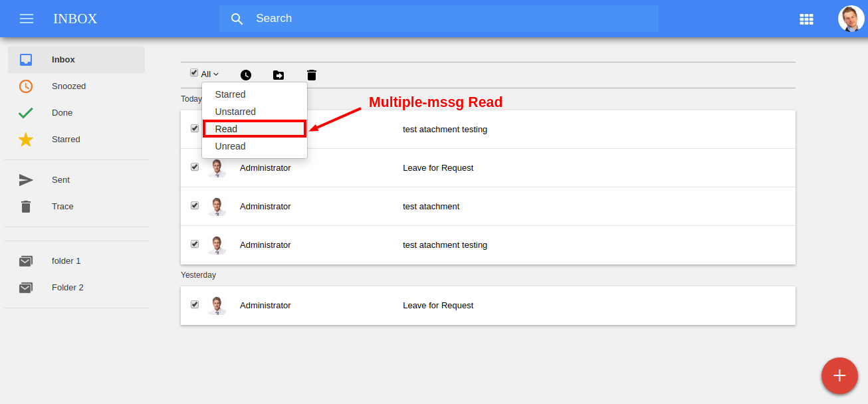Open Today's 'Leave for Request' message subject

pyautogui.click(x=438, y=168)
